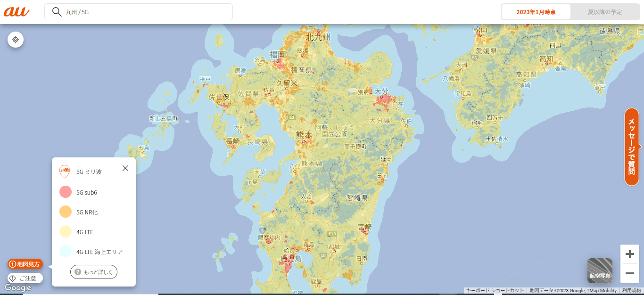Click the 4G LTE yellow swatch
The width and height of the screenshot is (644, 295).
(66, 232)
